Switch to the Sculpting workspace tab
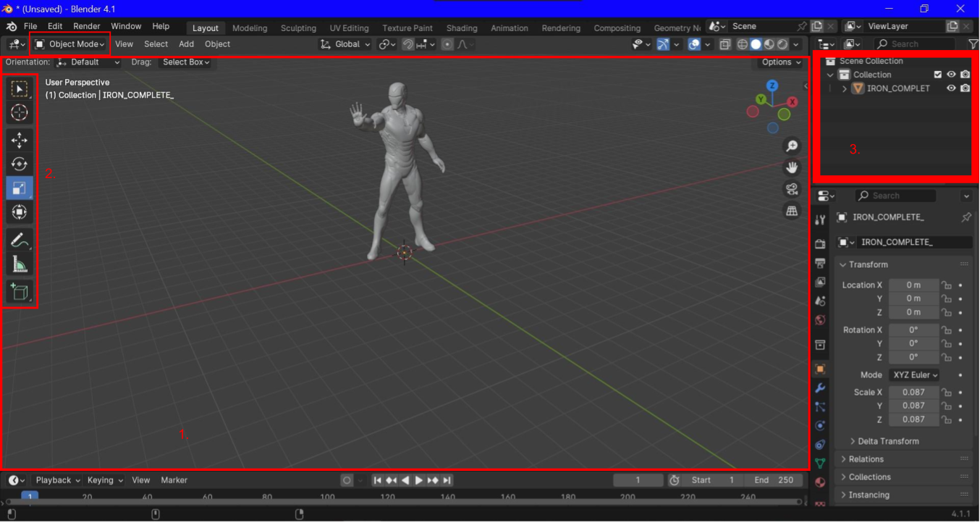The height and width of the screenshot is (523, 980). coord(298,28)
